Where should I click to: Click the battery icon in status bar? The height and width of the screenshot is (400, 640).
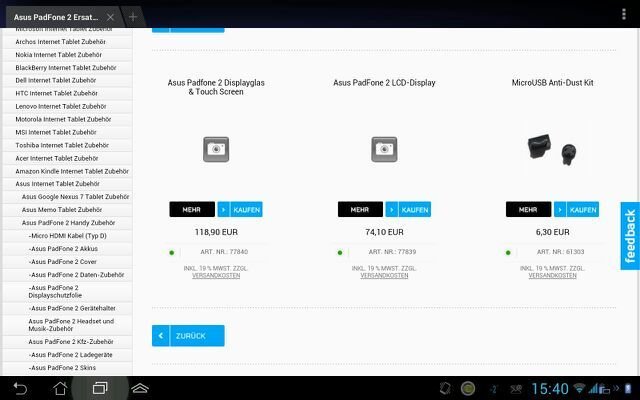coord(629,388)
